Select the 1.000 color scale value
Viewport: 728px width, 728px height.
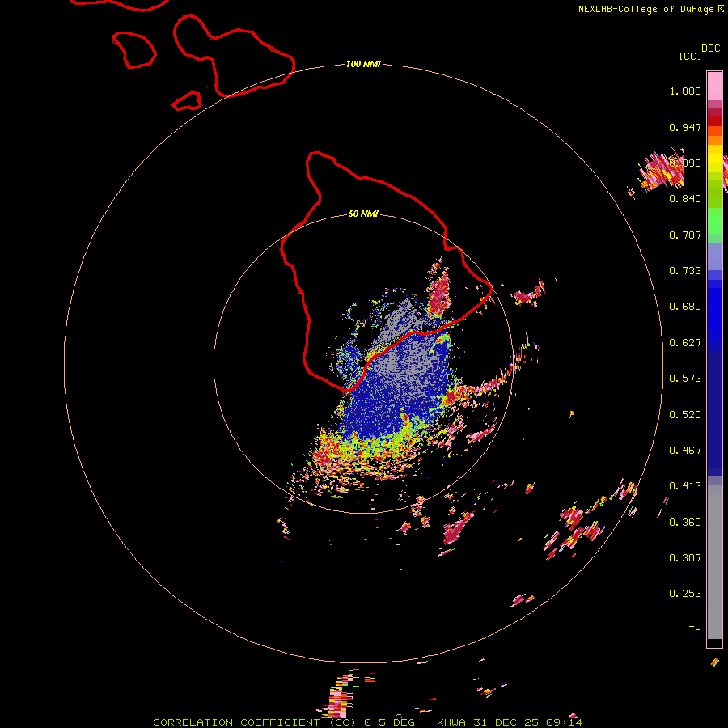tap(685, 91)
